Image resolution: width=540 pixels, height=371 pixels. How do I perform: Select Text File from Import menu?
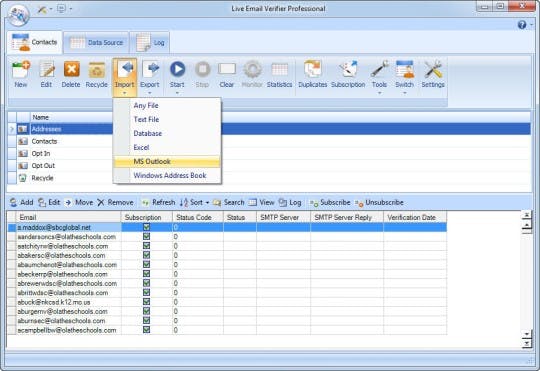167,120
